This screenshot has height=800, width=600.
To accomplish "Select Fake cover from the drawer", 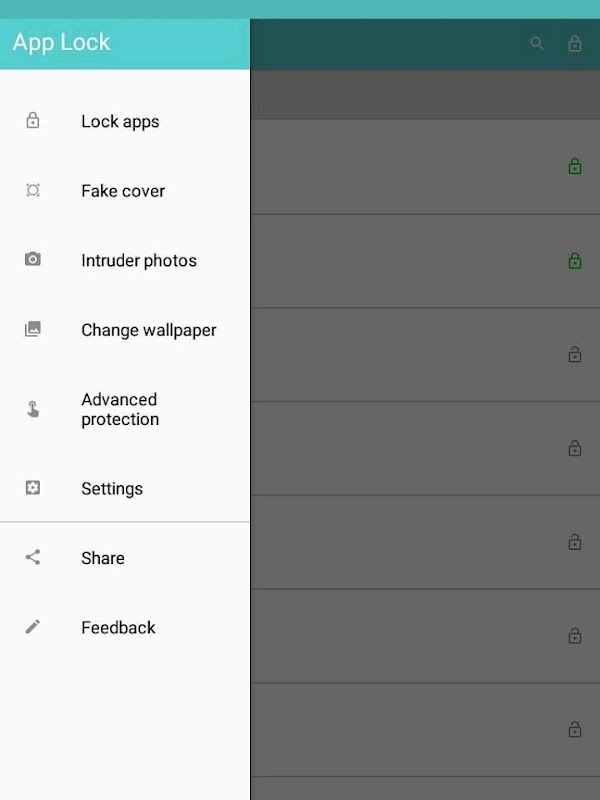I will point(123,191).
